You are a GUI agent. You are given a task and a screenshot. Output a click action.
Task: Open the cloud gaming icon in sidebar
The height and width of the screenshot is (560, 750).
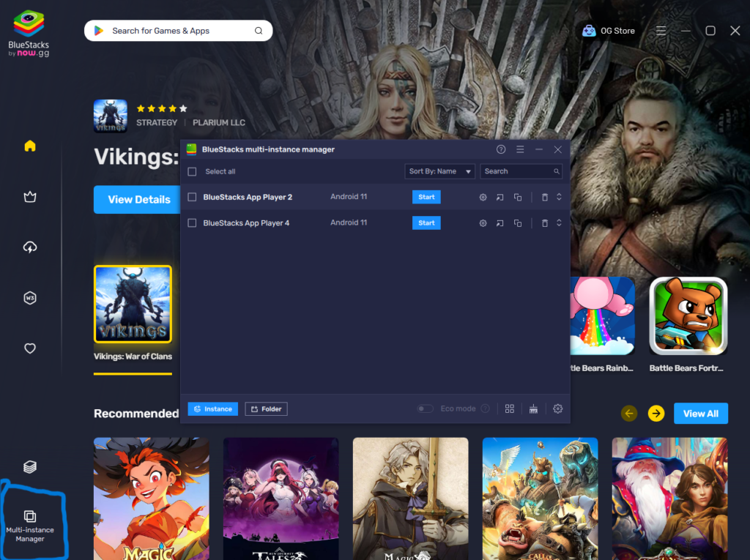coord(30,247)
